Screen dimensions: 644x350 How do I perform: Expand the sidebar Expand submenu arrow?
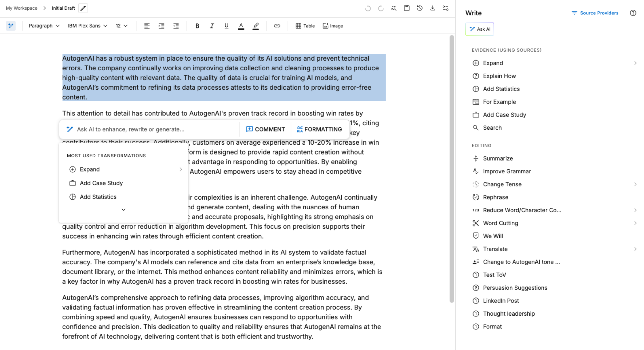coord(635,63)
